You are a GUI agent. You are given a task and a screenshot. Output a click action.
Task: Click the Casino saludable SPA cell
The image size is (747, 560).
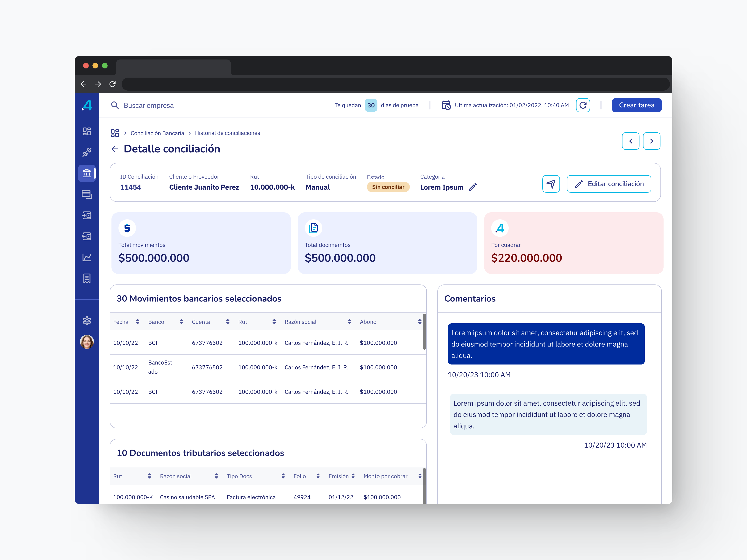coord(187,497)
